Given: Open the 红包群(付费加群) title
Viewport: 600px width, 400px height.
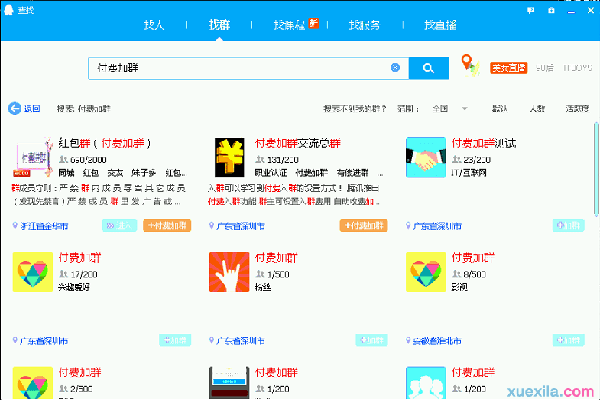Looking at the screenshot, I should [105, 143].
